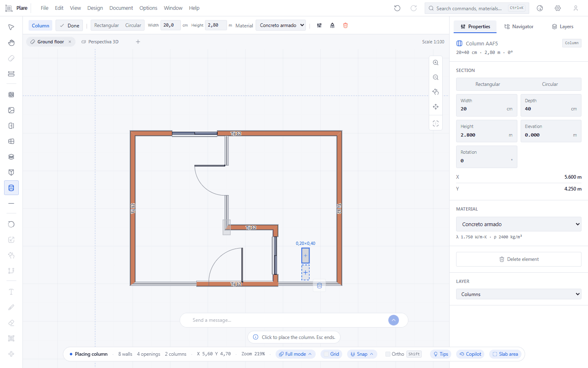Click the zoom out magnifier
The width and height of the screenshot is (588, 368).
[x=436, y=77]
